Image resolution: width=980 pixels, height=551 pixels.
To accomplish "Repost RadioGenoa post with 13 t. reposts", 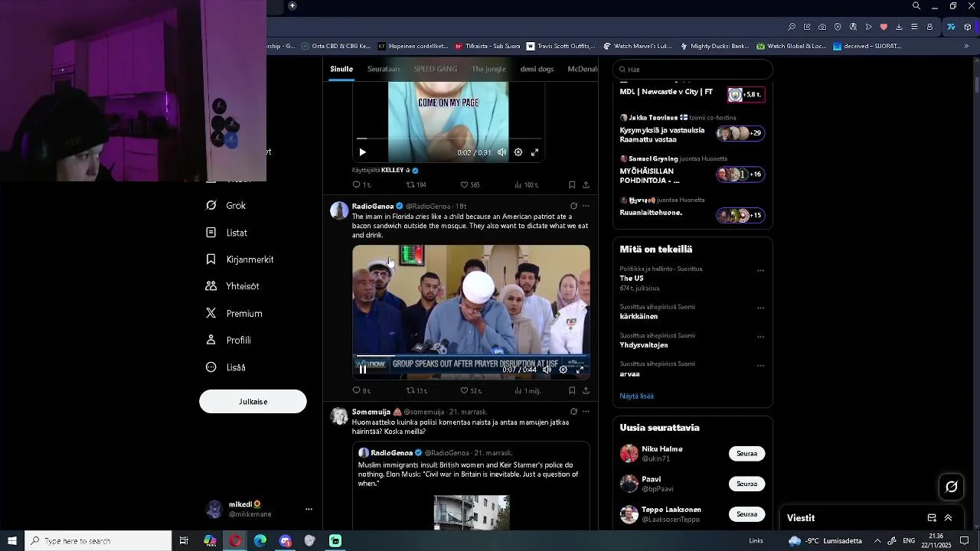I will click(416, 391).
